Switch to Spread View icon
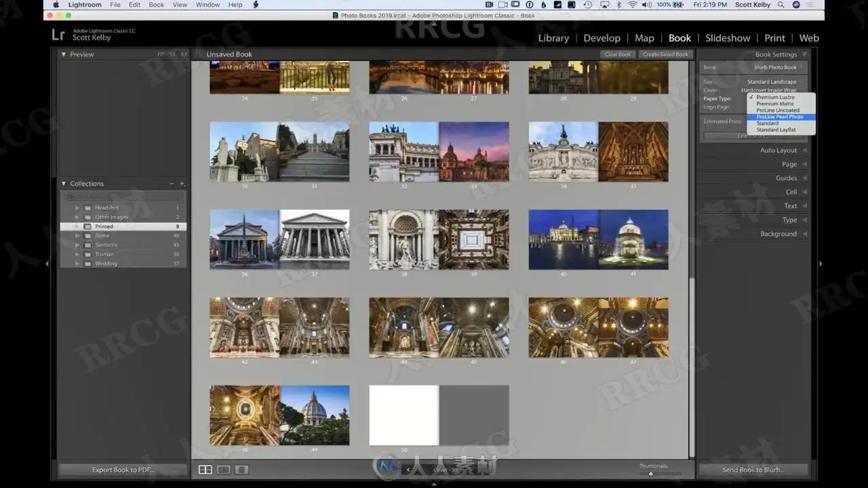Screen dimensions: 868x488 coord(223,470)
